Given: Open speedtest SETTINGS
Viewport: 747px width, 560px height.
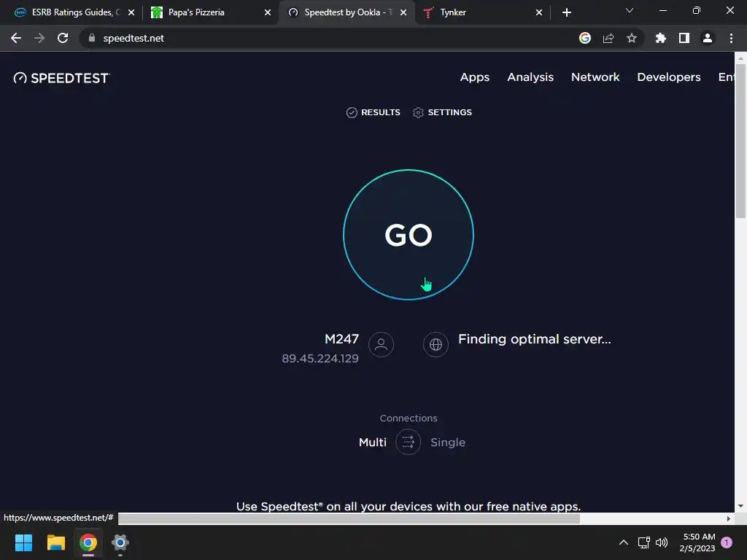Looking at the screenshot, I should (442, 112).
